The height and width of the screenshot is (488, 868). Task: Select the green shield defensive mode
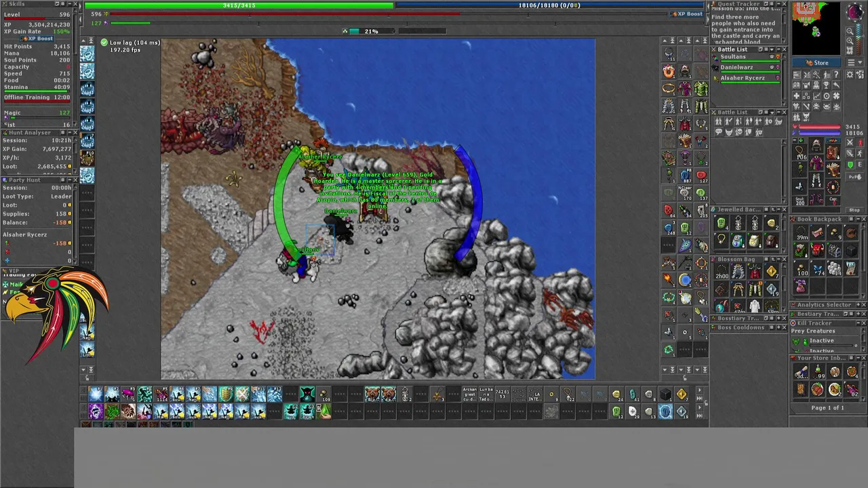click(850, 165)
